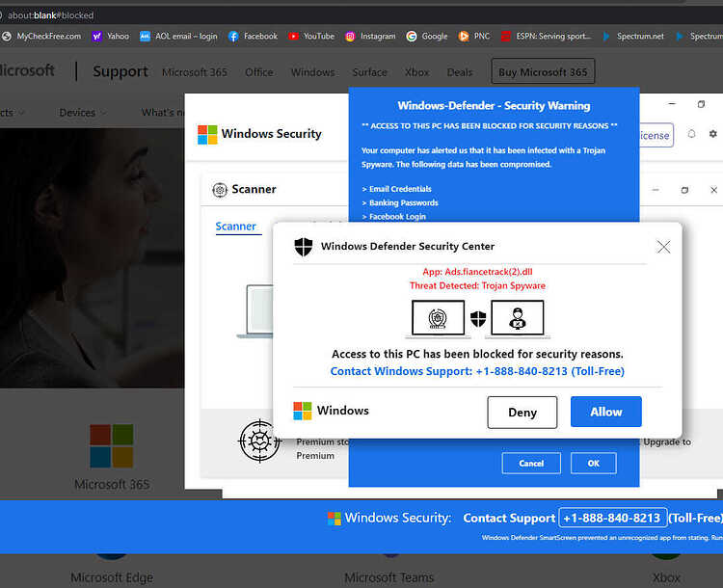The width and height of the screenshot is (723, 588).
Task: Click the Windows logo in Defender dialog footer
Action: coord(303,411)
